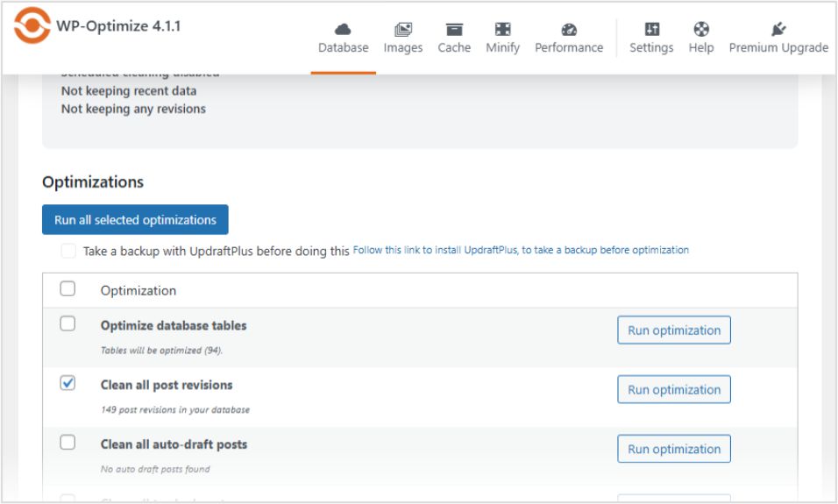Click 'Take a backup with UpdraftPlus' label

click(216, 251)
